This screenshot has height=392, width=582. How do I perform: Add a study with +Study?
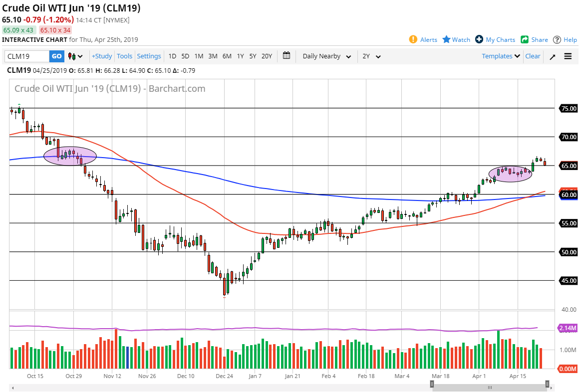101,56
